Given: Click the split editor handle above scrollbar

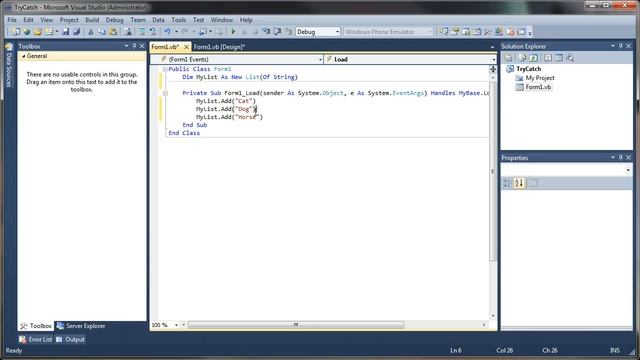Looking at the screenshot, I should coord(493,69).
